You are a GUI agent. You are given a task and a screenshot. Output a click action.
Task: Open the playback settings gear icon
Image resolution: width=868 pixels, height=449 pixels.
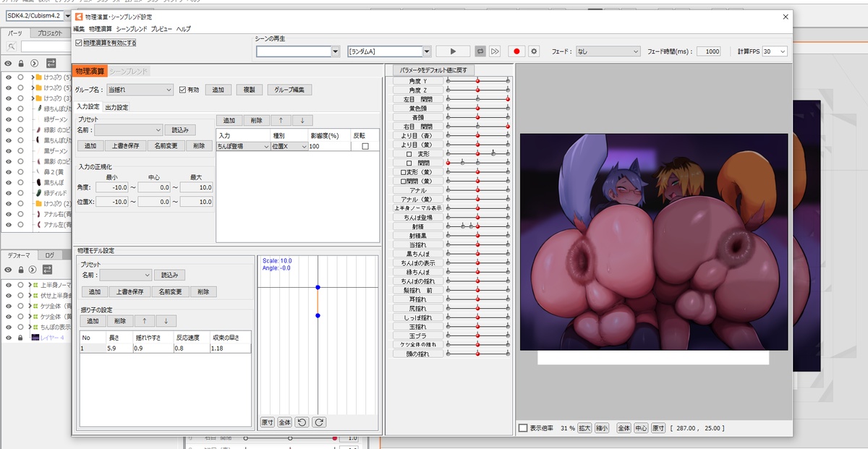tap(534, 51)
